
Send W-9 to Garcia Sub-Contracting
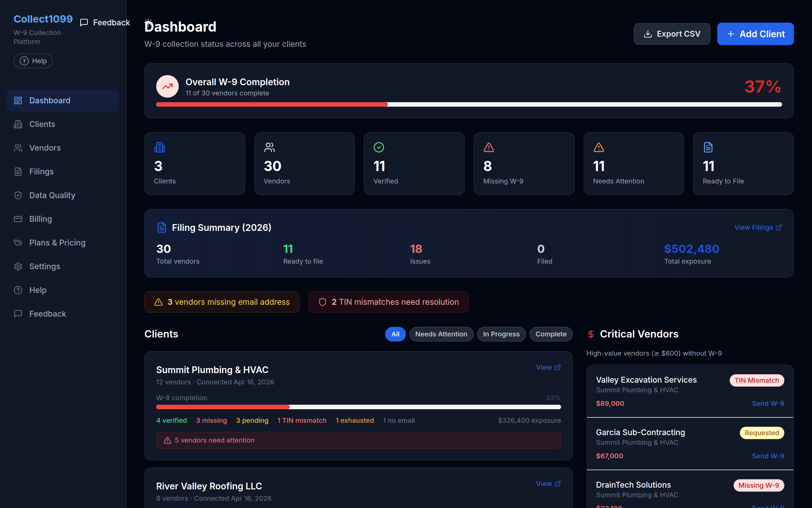[x=768, y=456]
